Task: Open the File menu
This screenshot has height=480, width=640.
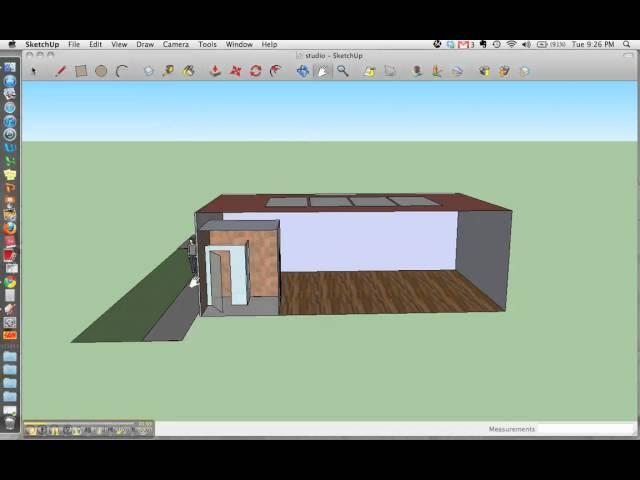Action: [x=74, y=44]
